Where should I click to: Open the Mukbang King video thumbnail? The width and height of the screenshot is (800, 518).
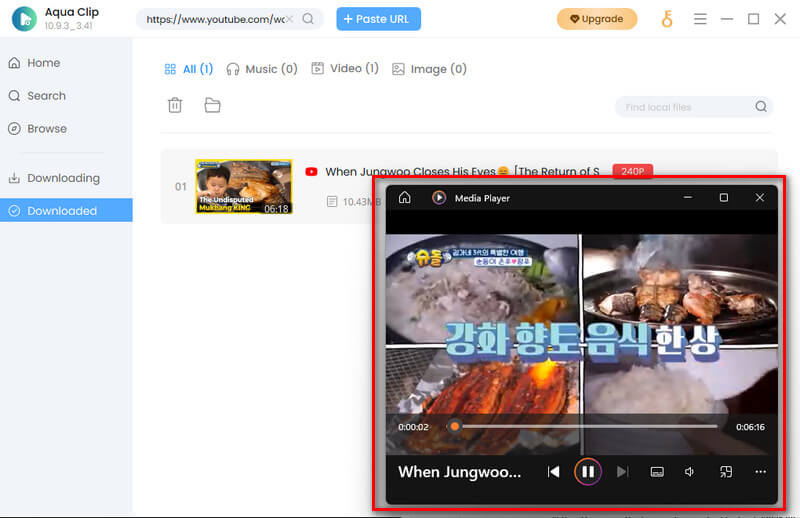(244, 186)
